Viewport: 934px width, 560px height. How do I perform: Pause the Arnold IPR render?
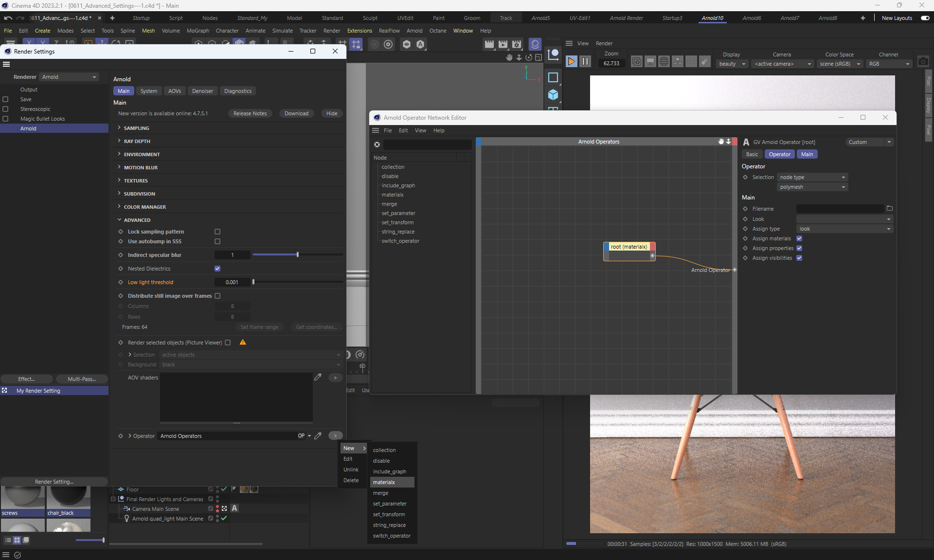click(585, 61)
